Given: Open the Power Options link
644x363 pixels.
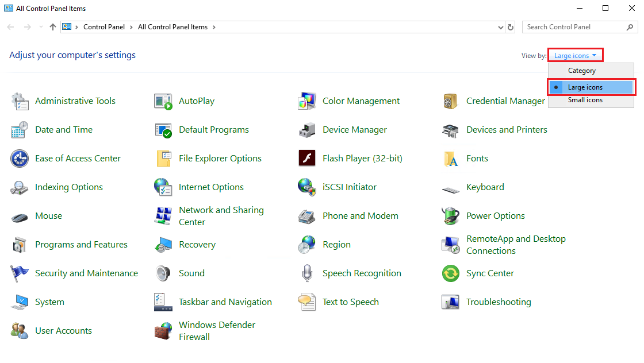Looking at the screenshot, I should pos(496,216).
